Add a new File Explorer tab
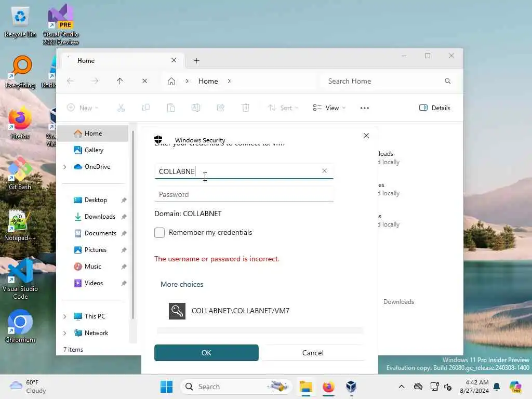 point(196,61)
